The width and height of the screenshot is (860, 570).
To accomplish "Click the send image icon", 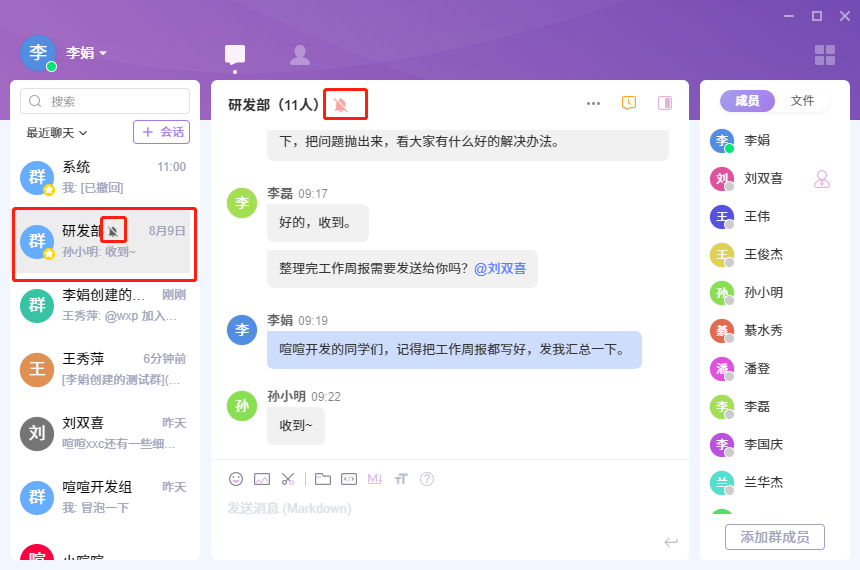I will point(262,479).
